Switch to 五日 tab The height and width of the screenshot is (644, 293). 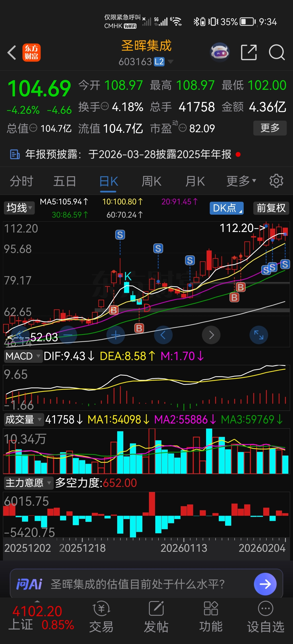tap(65, 181)
